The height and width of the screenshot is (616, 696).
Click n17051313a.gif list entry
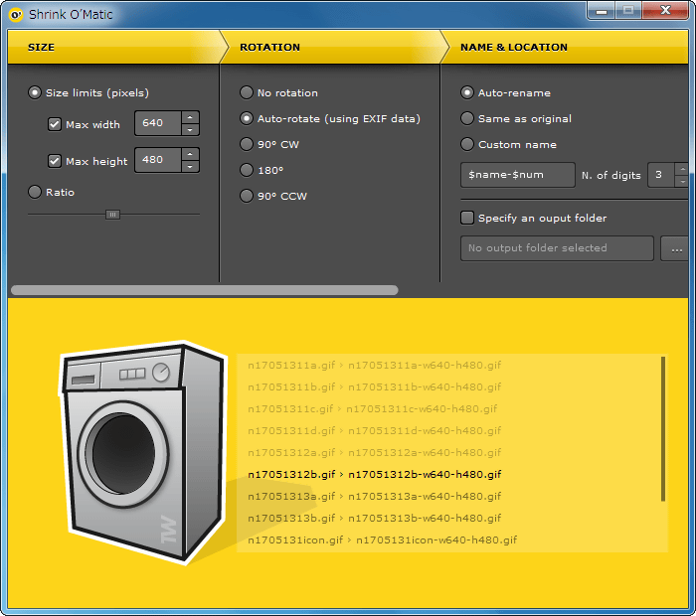pyautogui.click(x=374, y=496)
